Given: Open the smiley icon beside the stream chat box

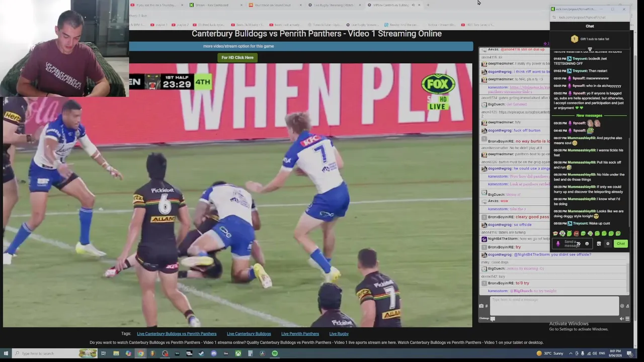Looking at the screenshot, I should point(622,306).
